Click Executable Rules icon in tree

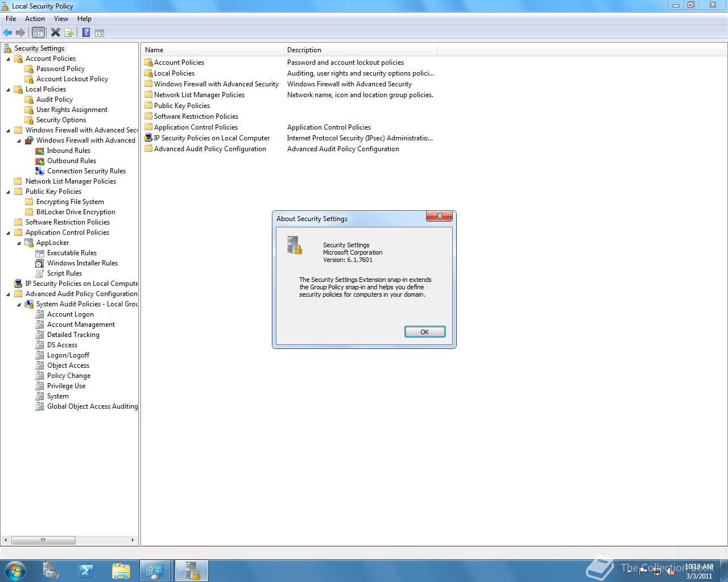[40, 253]
